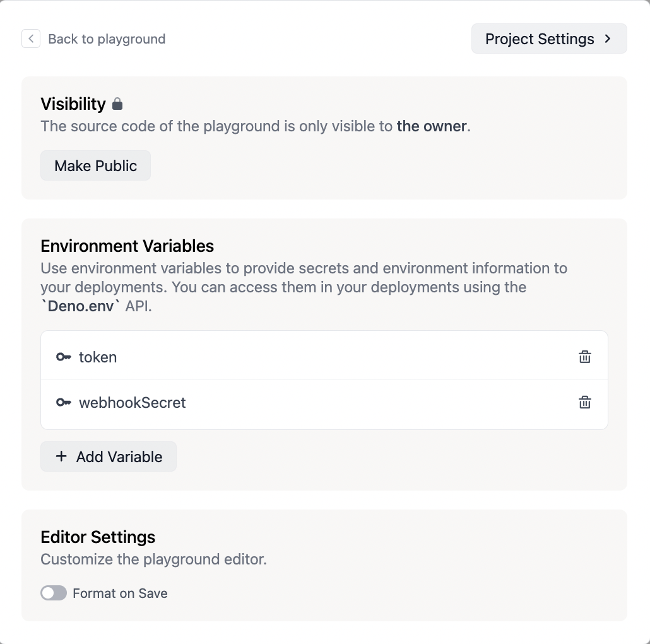Click the chevron arrow in Project Settings
The width and height of the screenshot is (650, 644).
pos(608,39)
